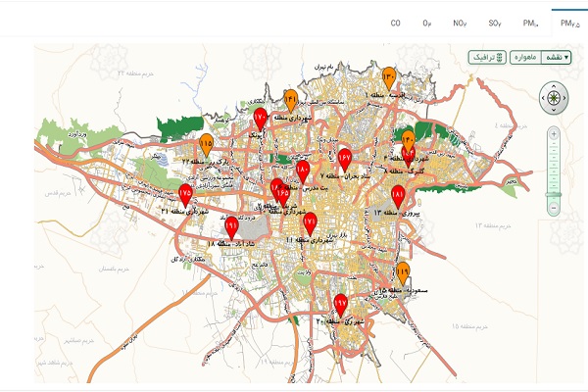The height and width of the screenshot is (392, 588).
Task: Switch to the PM10 pollutant tab
Action: [530, 24]
